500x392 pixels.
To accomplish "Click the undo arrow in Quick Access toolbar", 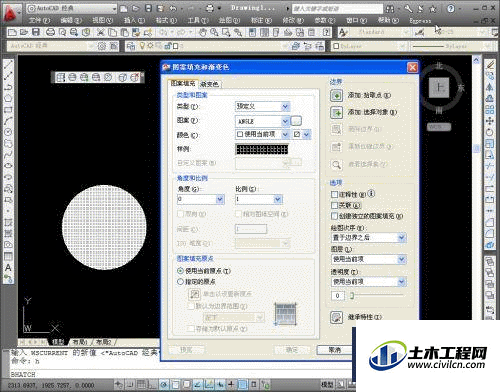I will coord(173,8).
